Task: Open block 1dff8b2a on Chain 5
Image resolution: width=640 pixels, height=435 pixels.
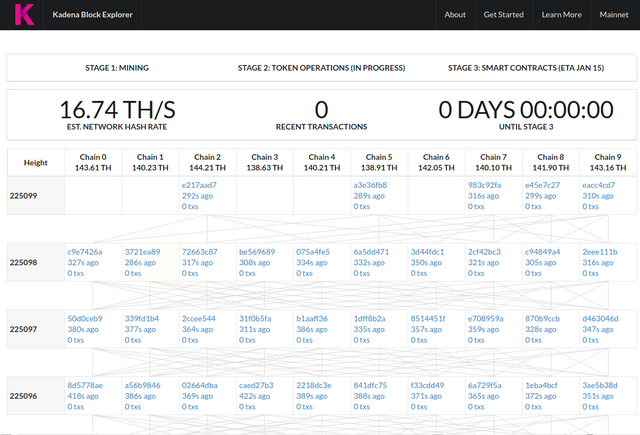Action: point(369,318)
